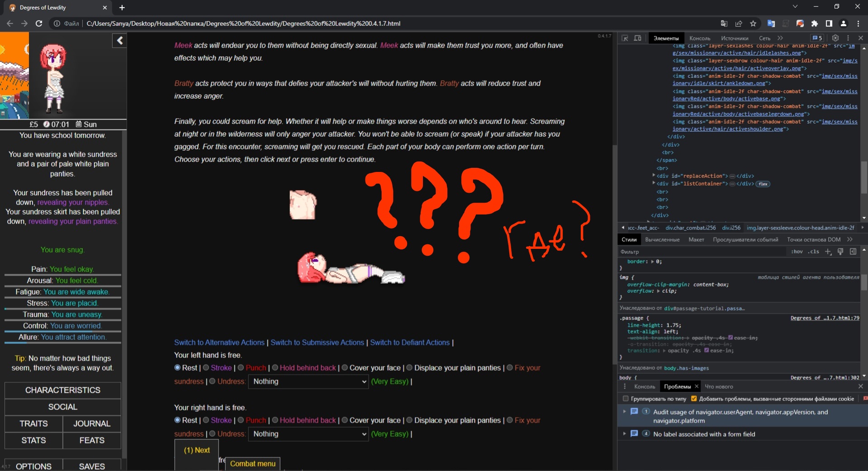The width and height of the screenshot is (868, 471).
Task: Open new browser tab with plus
Action: click(x=122, y=8)
